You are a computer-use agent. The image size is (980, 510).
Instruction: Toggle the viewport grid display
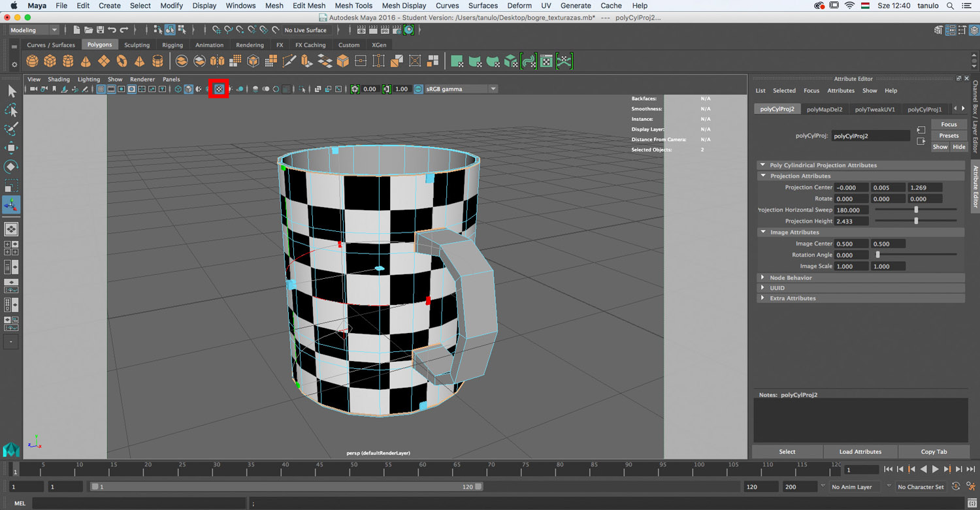[x=101, y=89]
